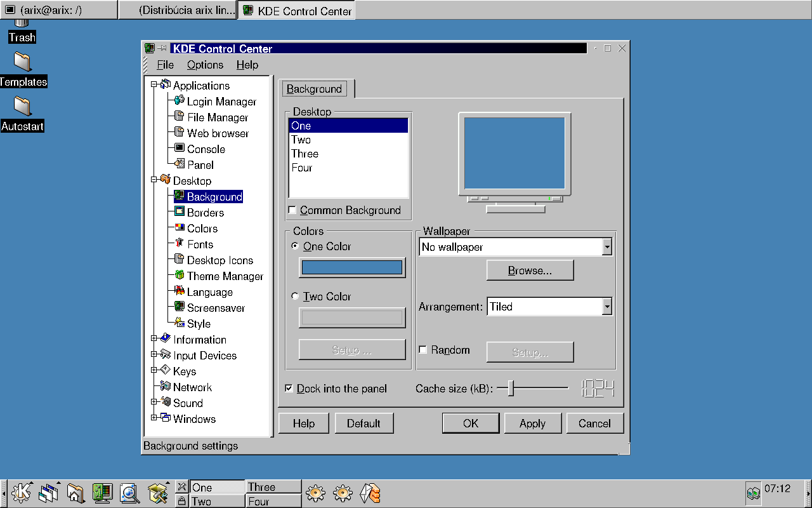Click the Browse... button

click(x=530, y=271)
